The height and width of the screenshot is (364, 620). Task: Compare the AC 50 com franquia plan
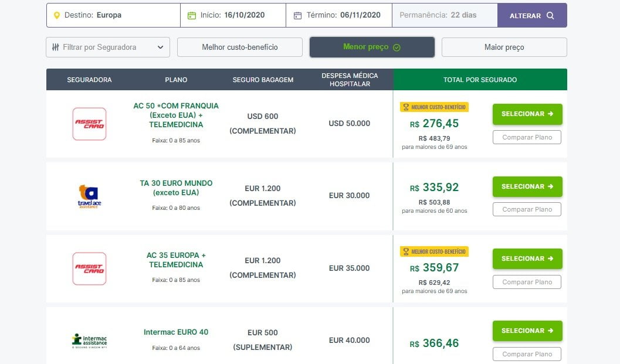point(527,137)
